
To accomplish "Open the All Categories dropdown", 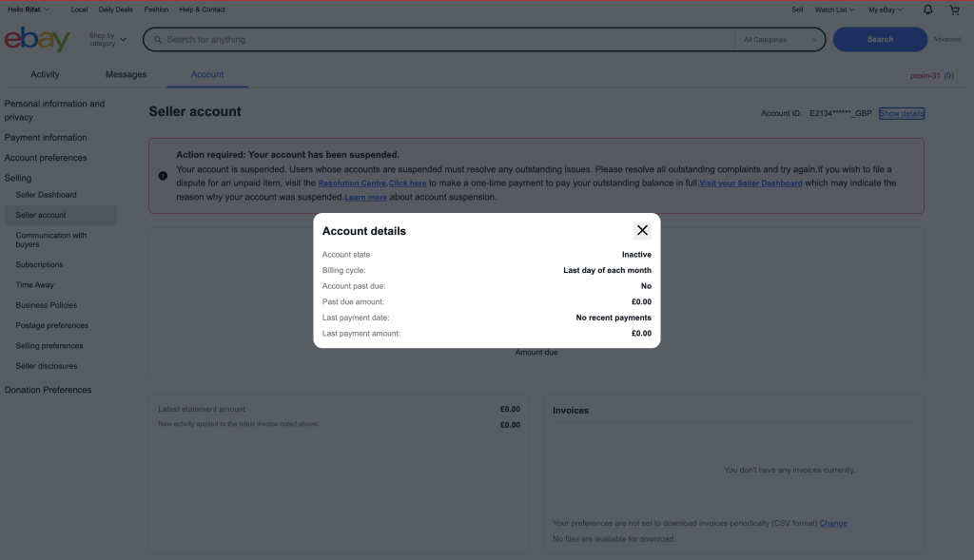I will (780, 40).
